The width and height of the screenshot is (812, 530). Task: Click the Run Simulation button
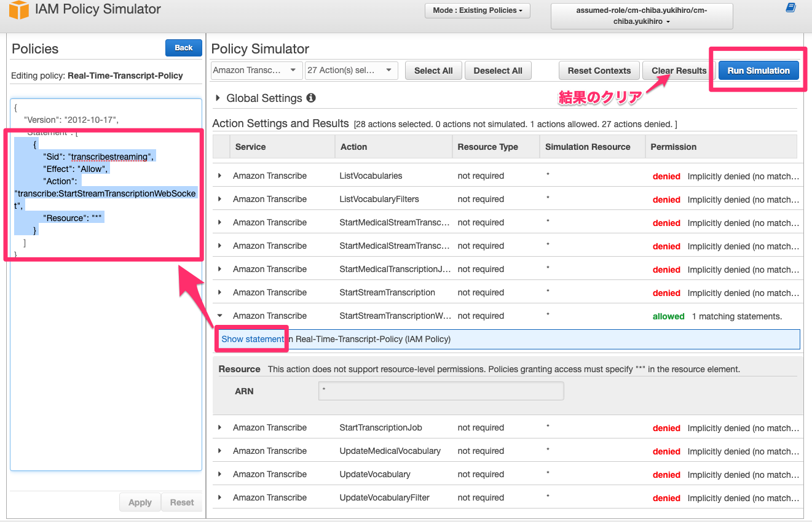point(759,70)
